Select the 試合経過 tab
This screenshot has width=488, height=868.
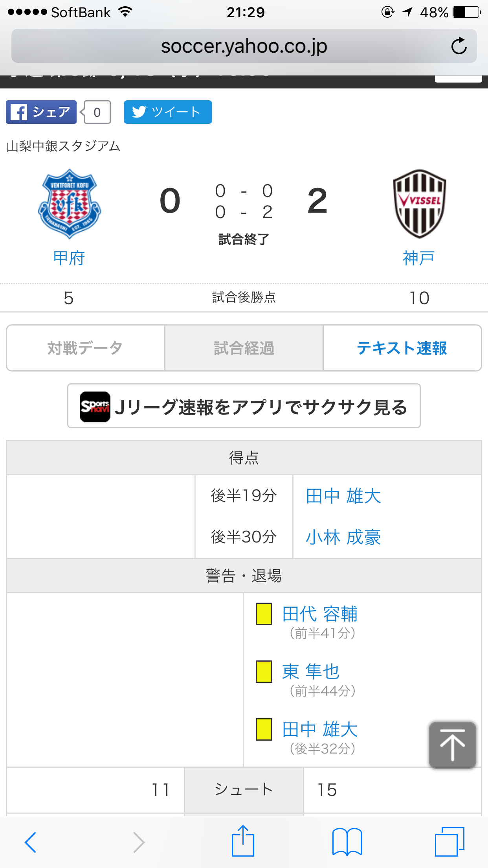click(x=244, y=348)
